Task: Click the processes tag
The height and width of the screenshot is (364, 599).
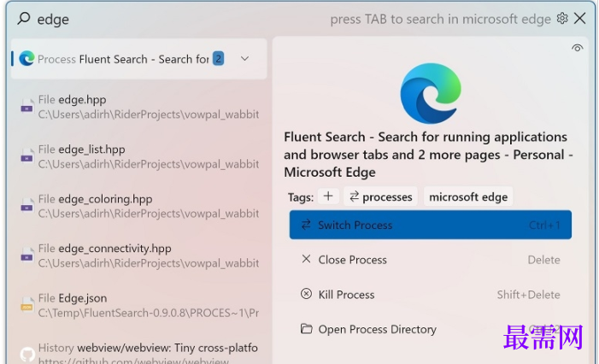Action: [x=380, y=197]
